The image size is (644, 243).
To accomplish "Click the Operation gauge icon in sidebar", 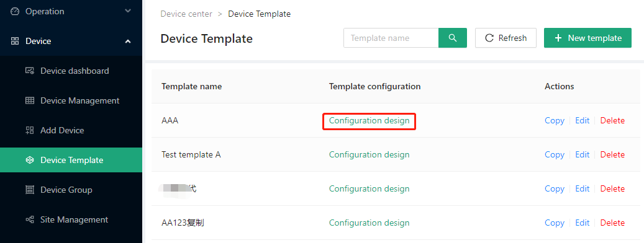I will pyautogui.click(x=15, y=12).
